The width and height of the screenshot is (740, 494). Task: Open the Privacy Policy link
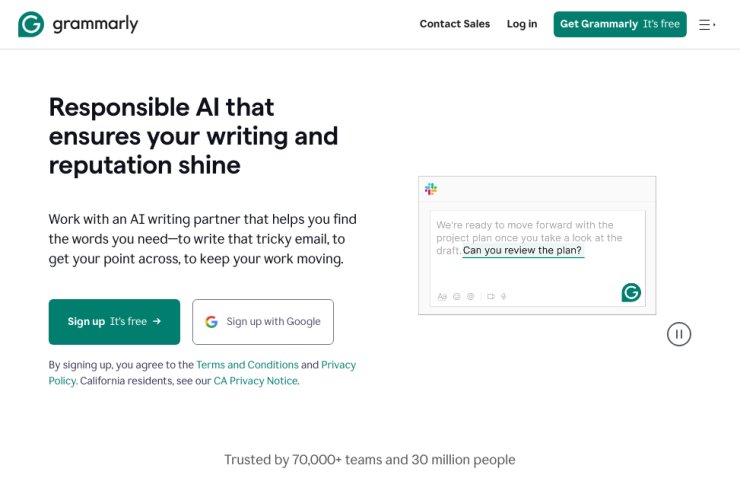pos(338,365)
